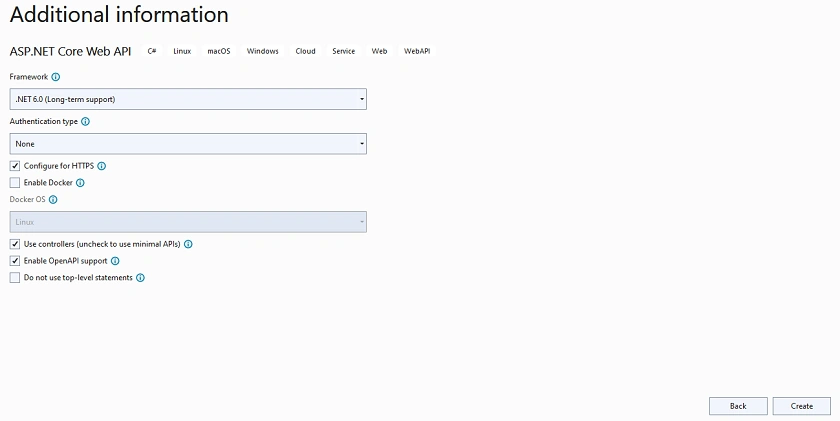This screenshot has width=840, height=421.
Task: Click the C# tag
Action: tap(152, 51)
